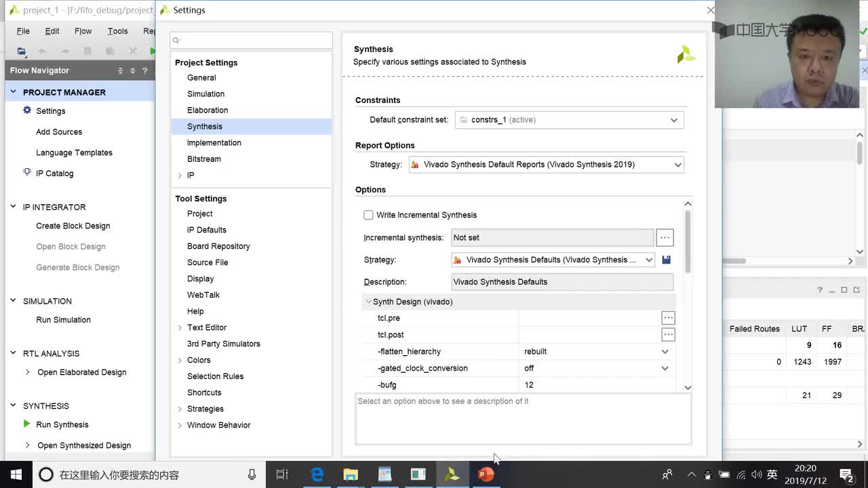Open Flow menu
This screenshot has height=488, width=868.
coord(83,30)
